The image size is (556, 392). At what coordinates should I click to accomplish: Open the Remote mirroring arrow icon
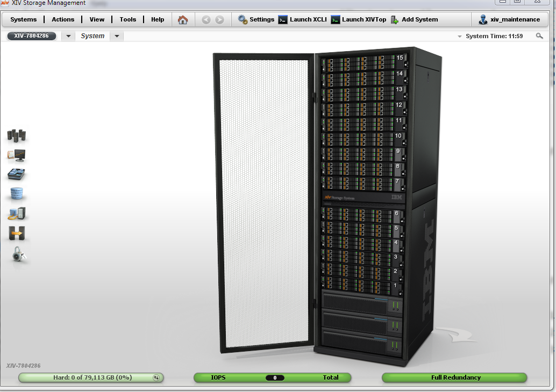17,233
